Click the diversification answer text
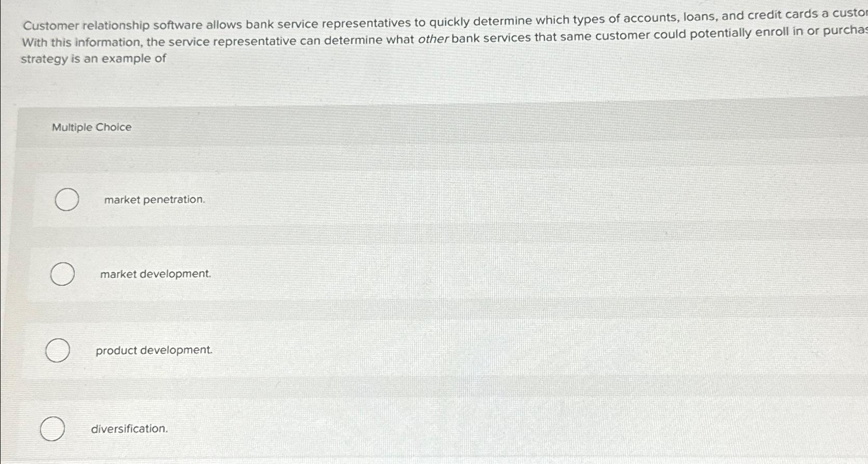 (129, 429)
